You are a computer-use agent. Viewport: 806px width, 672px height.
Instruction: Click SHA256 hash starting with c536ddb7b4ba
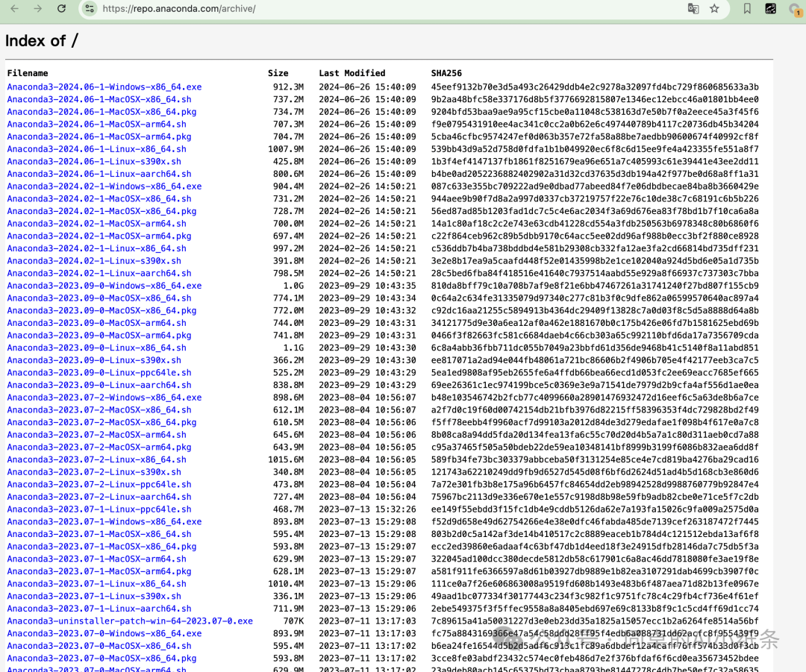[595, 248]
